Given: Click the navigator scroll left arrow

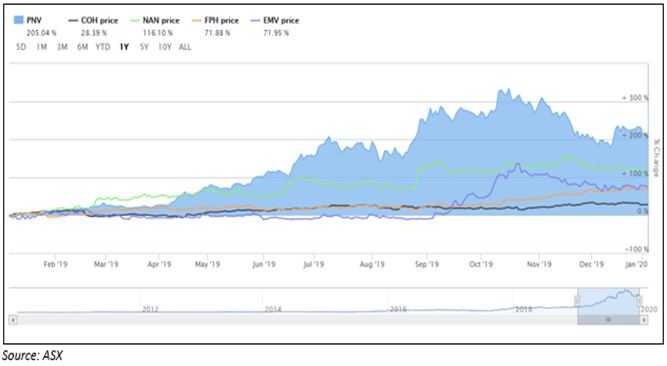Looking at the screenshot, I should coord(13,320).
